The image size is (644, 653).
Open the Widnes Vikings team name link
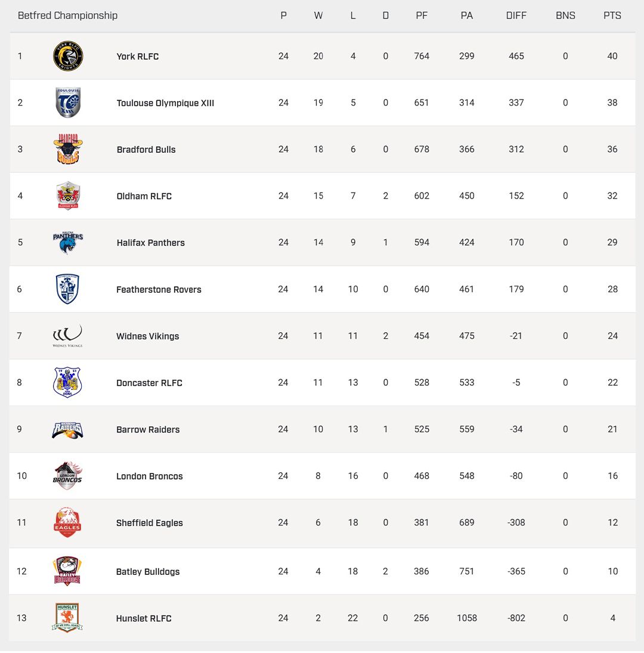pos(147,336)
